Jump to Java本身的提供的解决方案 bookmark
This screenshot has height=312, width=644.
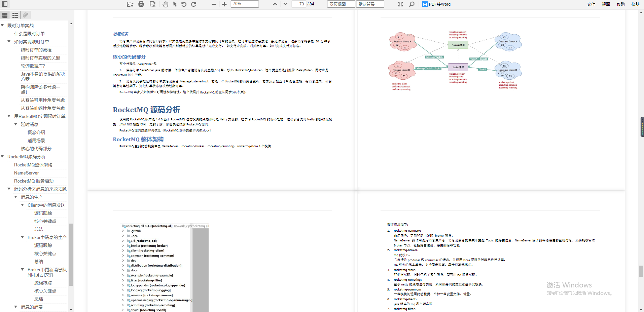coord(43,76)
